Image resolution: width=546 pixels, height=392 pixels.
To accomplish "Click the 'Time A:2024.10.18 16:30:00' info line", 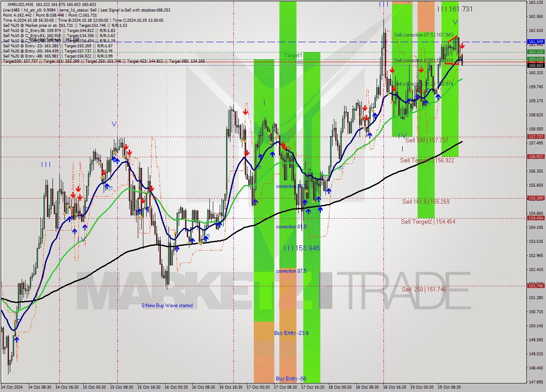I will [28, 20].
